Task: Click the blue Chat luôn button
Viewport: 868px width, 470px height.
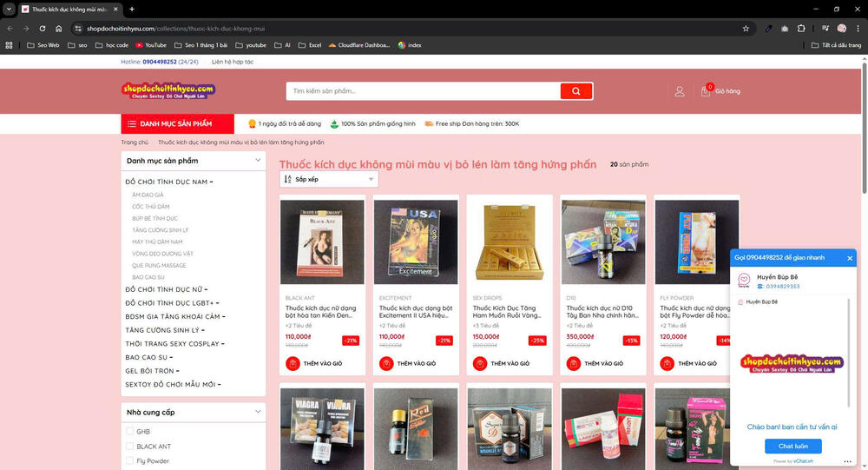Action: (792, 446)
